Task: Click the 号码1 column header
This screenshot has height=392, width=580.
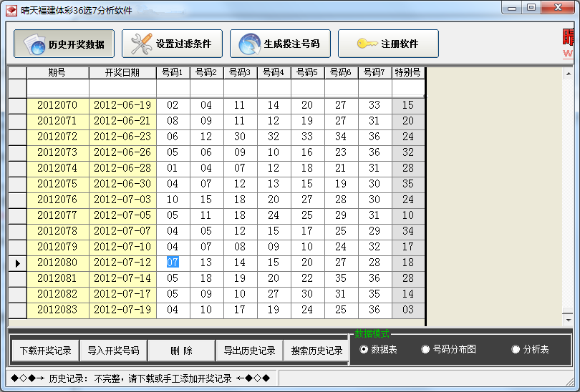Action: [x=173, y=73]
